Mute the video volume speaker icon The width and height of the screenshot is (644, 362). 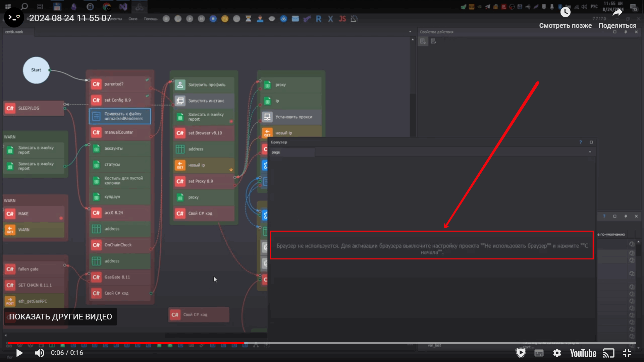click(x=40, y=353)
